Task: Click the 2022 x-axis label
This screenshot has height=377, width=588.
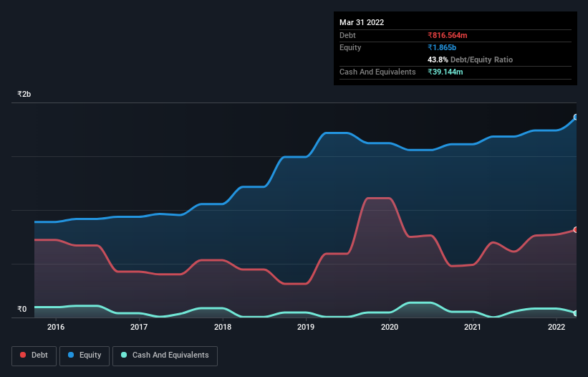Action: [556, 327]
